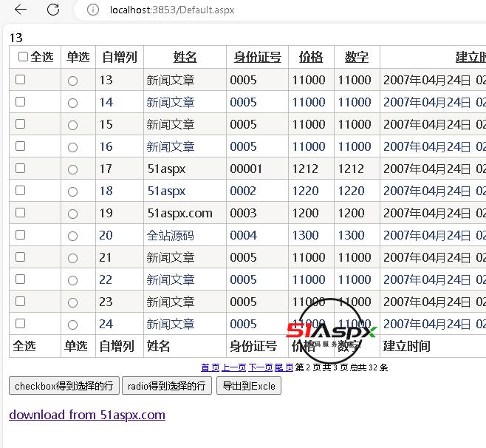Select the radio button for row 24
Screen dimensions: 486x448
[72, 325]
